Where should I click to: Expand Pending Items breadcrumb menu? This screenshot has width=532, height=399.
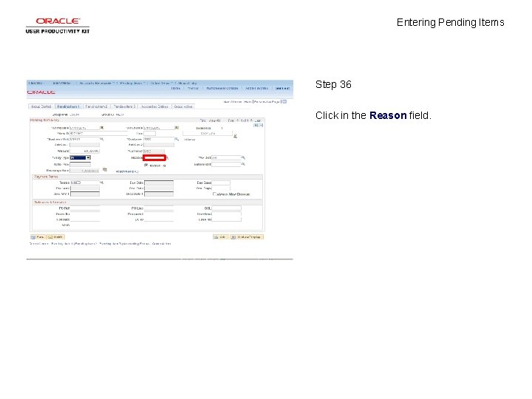[132, 83]
